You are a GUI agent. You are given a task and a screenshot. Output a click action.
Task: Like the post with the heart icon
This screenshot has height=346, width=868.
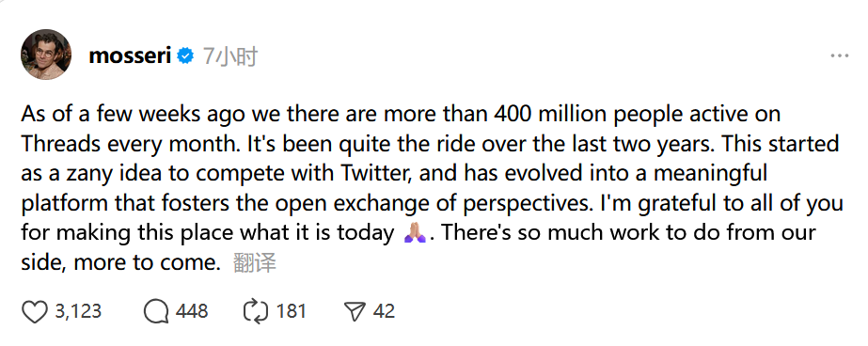click(x=34, y=311)
